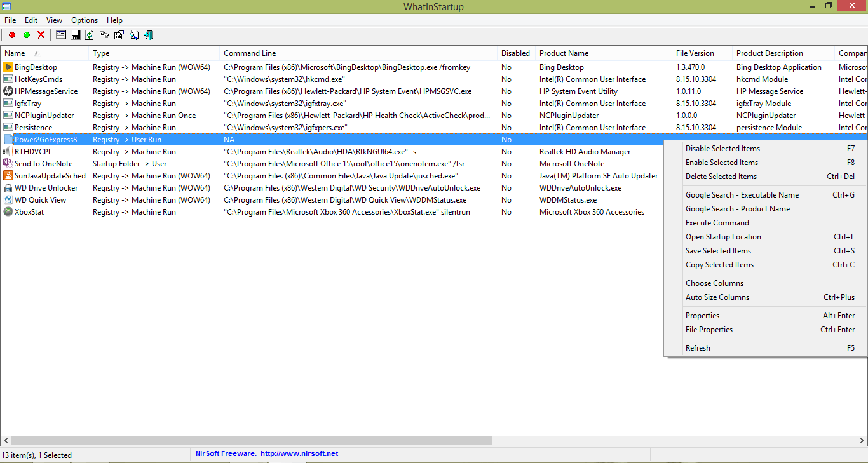The width and height of the screenshot is (868, 463).
Task: Click the 'Startup Folder -> User' cell
Action: pos(130,164)
